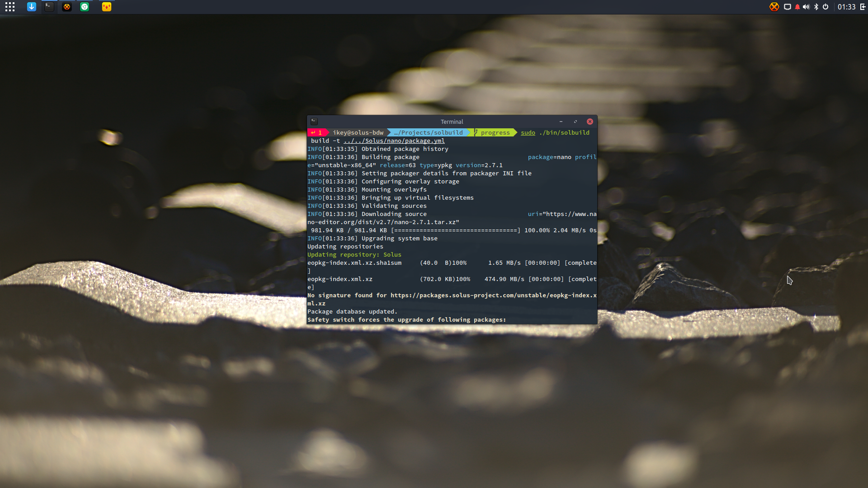Open the network connection tray icon
Viewport: 868px width, 488px height.
(788, 7)
